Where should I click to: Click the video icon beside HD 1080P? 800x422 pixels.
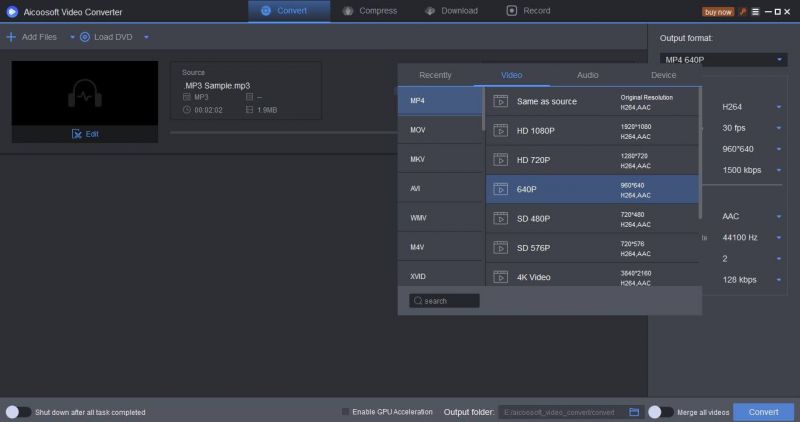(x=501, y=131)
